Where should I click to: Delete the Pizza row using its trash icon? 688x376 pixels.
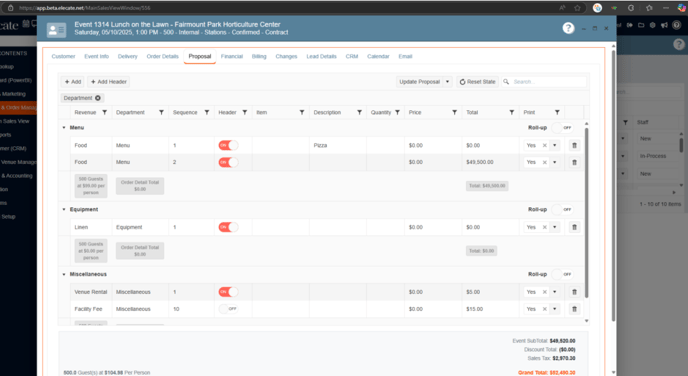[574, 145]
